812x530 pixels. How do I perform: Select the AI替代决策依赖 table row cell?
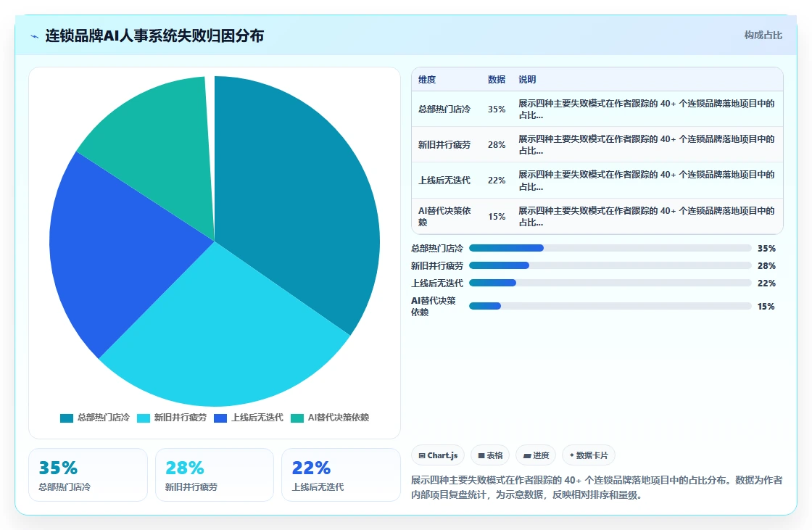point(444,217)
